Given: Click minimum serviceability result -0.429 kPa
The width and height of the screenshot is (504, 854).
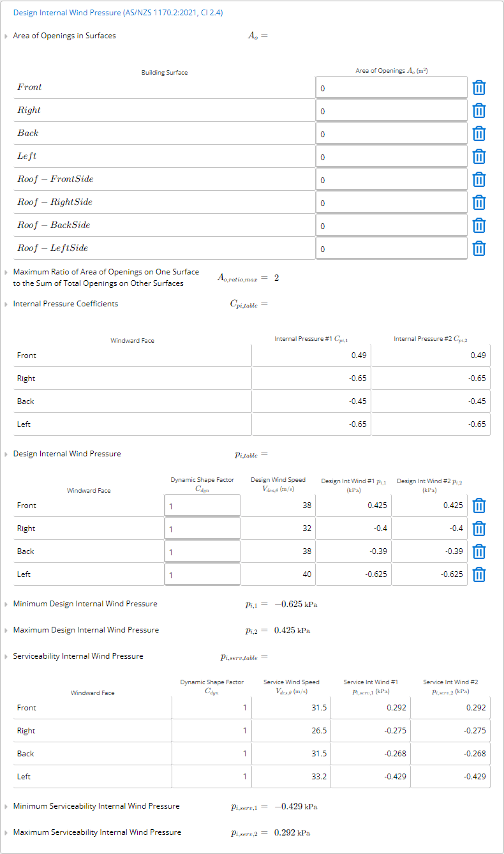Looking at the screenshot, I should pyautogui.click(x=295, y=807).
